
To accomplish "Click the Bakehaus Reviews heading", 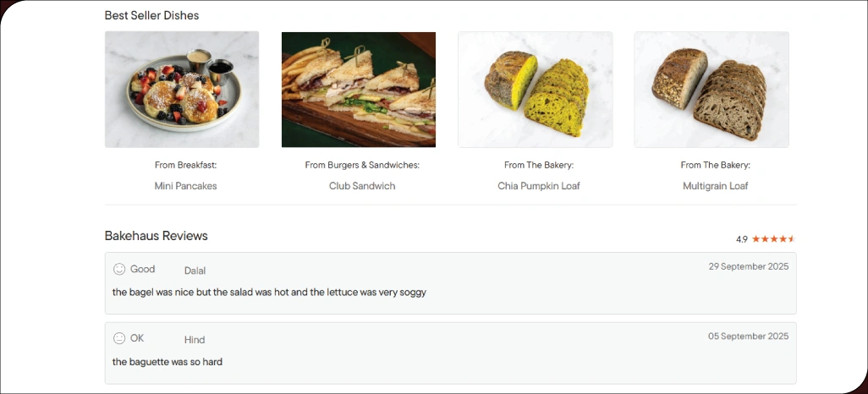I will pyautogui.click(x=157, y=236).
